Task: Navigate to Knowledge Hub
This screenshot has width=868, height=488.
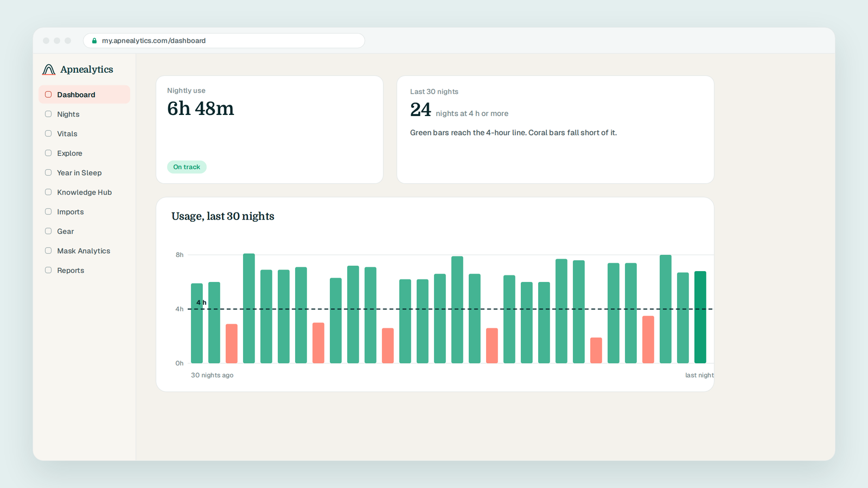Action: pos(84,192)
